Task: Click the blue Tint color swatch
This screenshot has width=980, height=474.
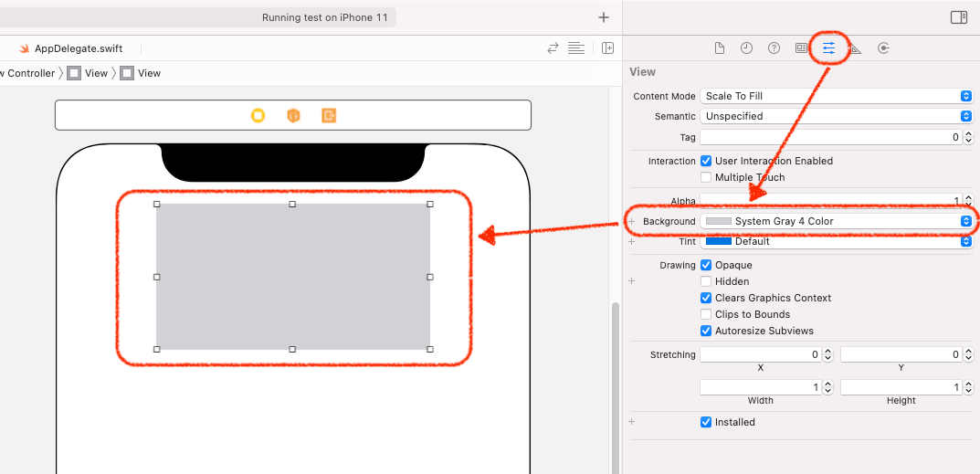Action: pos(718,241)
